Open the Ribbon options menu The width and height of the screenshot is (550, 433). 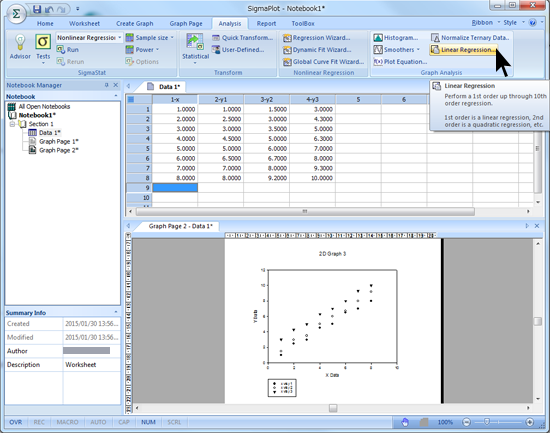[x=485, y=22]
